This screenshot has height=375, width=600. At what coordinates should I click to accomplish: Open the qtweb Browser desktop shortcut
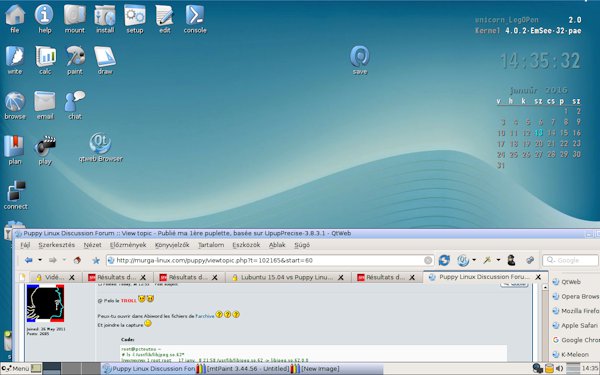[101, 148]
